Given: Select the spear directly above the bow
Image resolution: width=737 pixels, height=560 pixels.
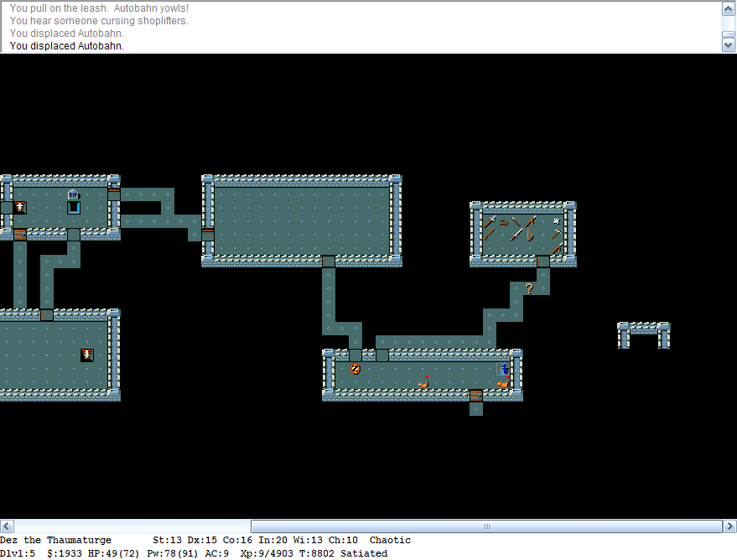Looking at the screenshot, I should pos(530,221).
